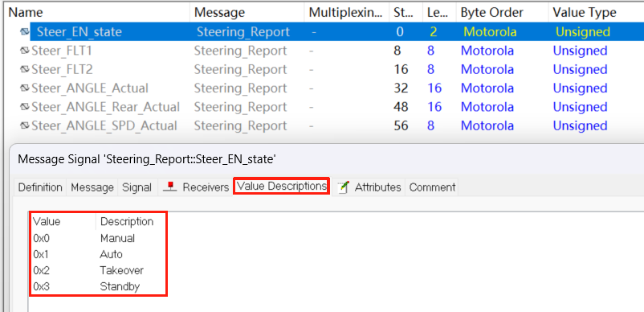Viewport: 644px width, 312px height.
Task: Click the Attributes tab pencil icon
Action: tap(344, 187)
